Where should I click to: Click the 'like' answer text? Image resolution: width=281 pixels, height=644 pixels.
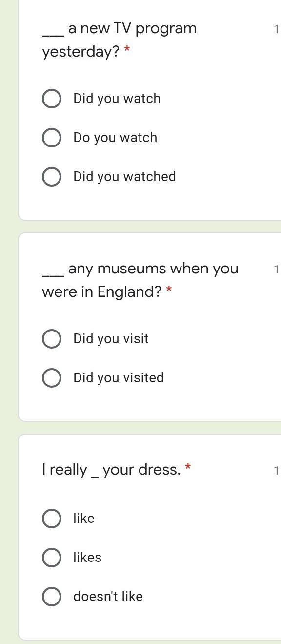point(84,518)
